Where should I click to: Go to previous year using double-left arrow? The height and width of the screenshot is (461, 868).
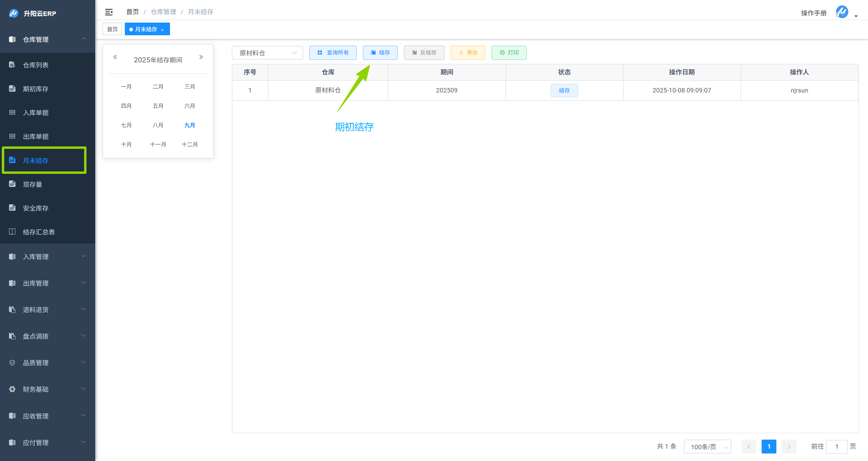tap(115, 57)
